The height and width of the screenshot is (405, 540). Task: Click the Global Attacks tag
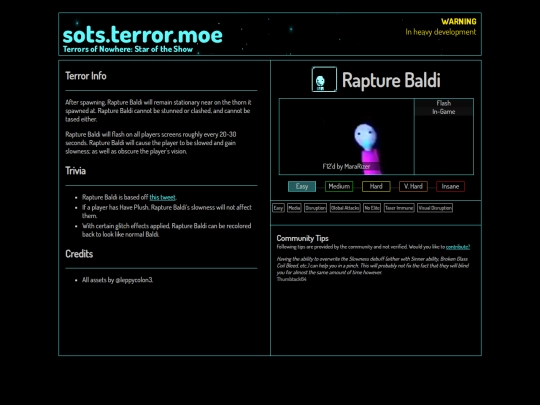[x=345, y=208]
